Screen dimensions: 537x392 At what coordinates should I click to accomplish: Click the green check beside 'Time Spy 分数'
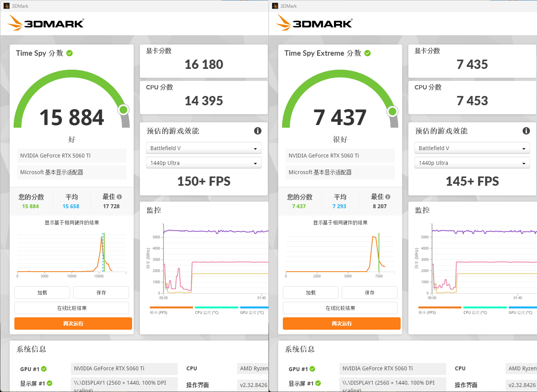[70, 53]
